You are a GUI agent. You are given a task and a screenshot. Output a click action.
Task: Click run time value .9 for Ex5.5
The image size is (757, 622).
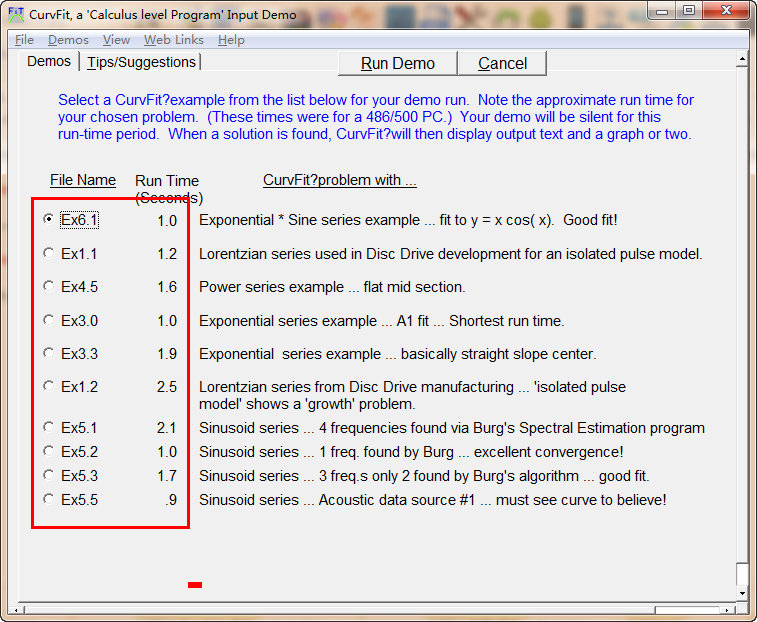[171, 500]
